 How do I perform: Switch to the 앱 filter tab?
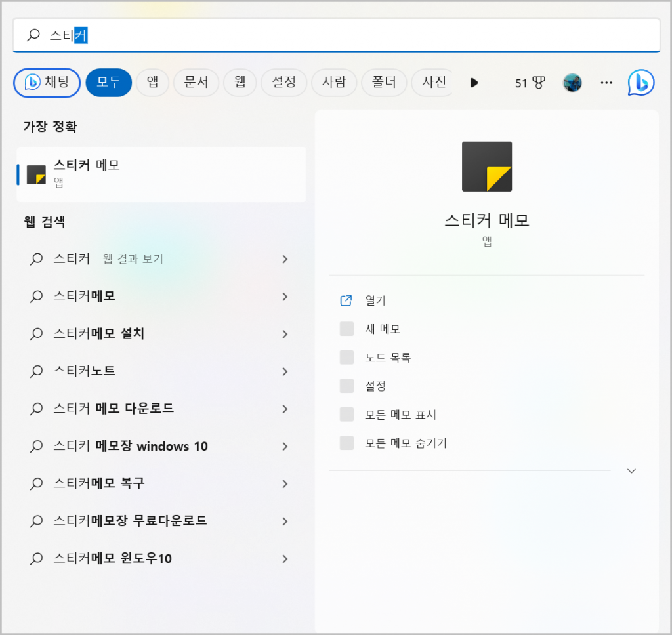tap(152, 82)
